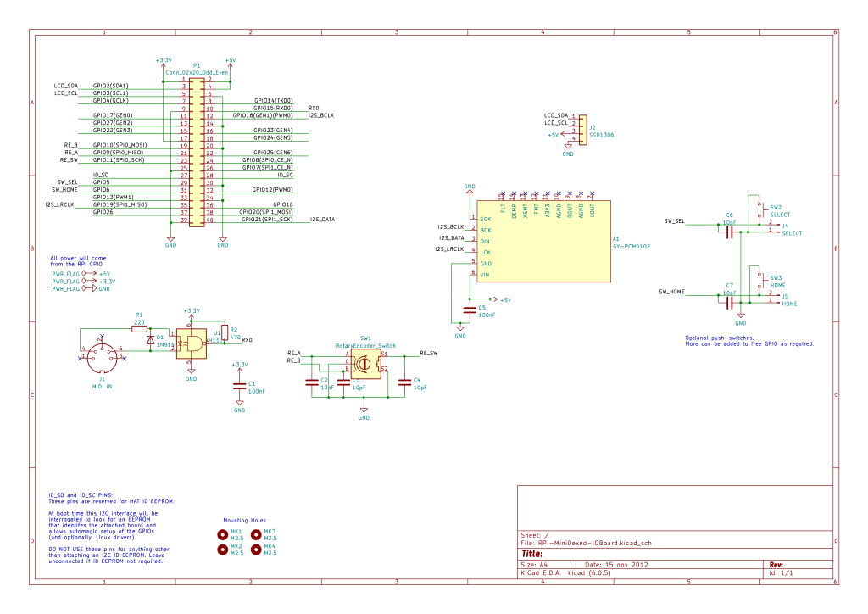This screenshot has height=614, width=868.
Task: Click the ID_SD and ID_SC PINS note
Action: [111, 528]
